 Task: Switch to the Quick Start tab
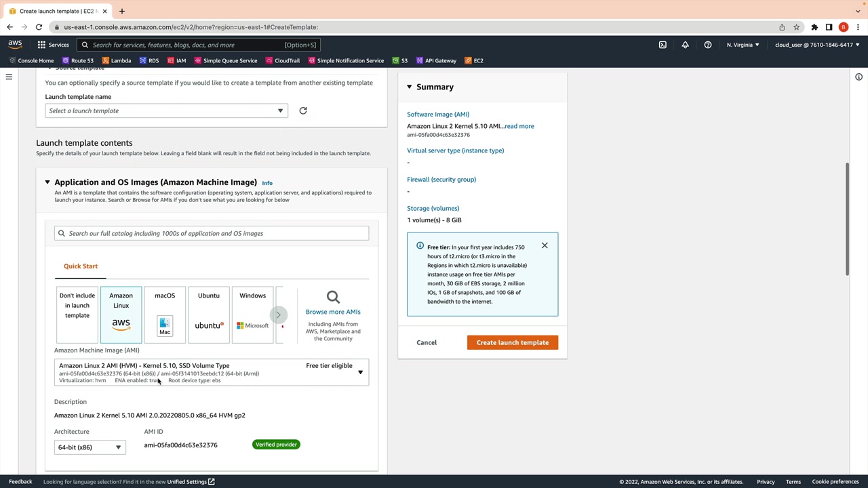coord(81,266)
